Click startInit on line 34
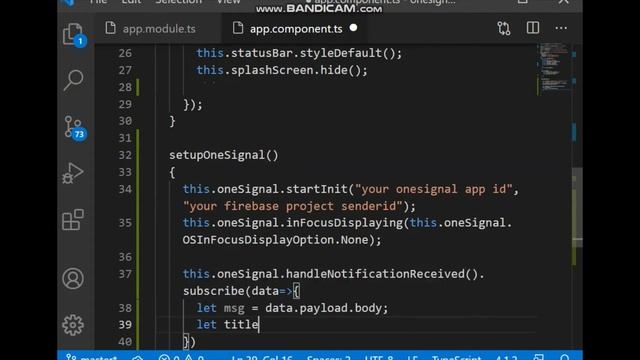The image size is (640, 360). (316, 189)
